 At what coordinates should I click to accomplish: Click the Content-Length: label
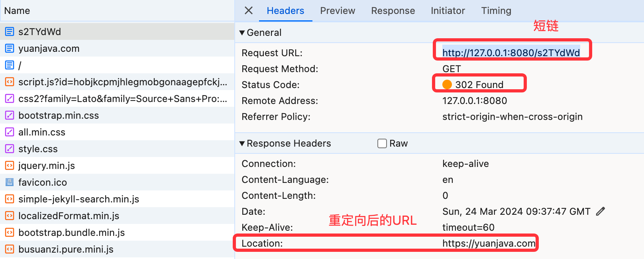point(279,196)
